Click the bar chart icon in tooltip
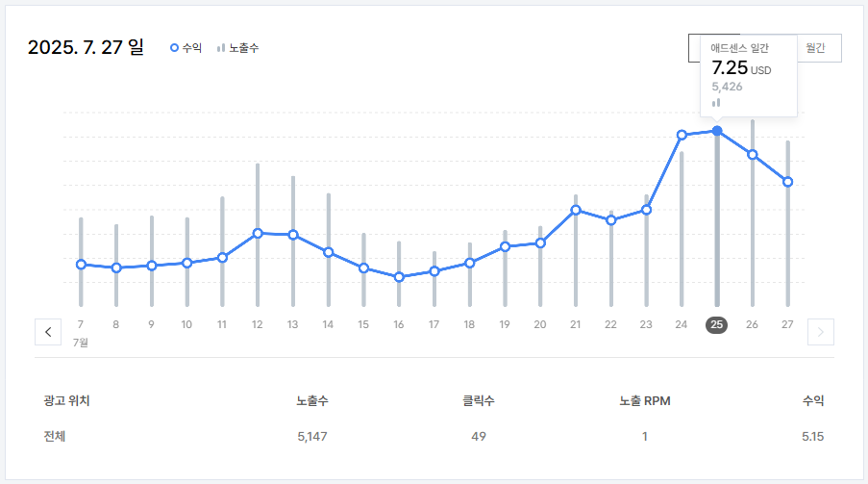Viewport: 868px width, 484px height. 716,103
